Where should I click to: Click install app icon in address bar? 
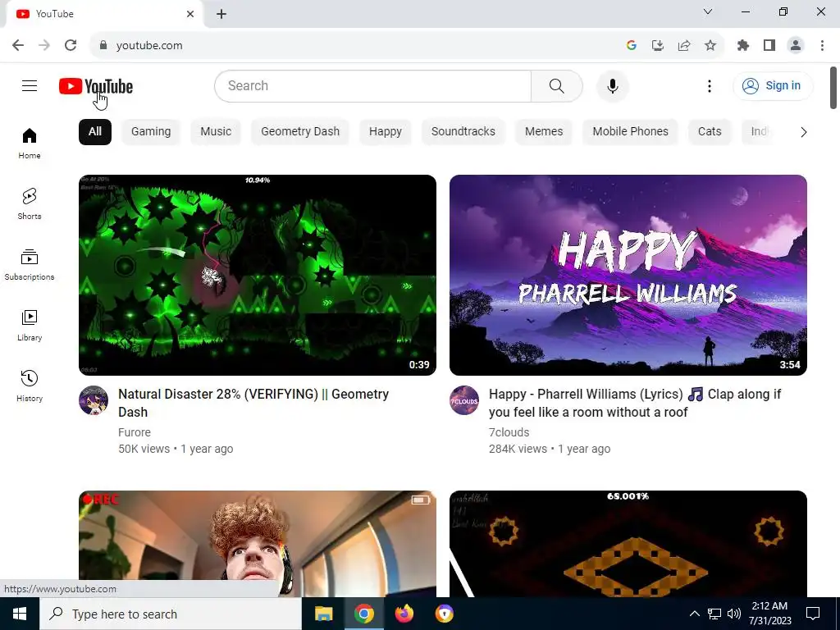[x=657, y=45]
